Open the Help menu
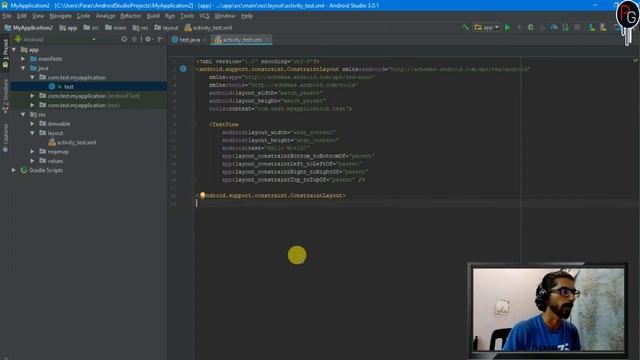Viewport: 640px width, 360px height. click(247, 16)
